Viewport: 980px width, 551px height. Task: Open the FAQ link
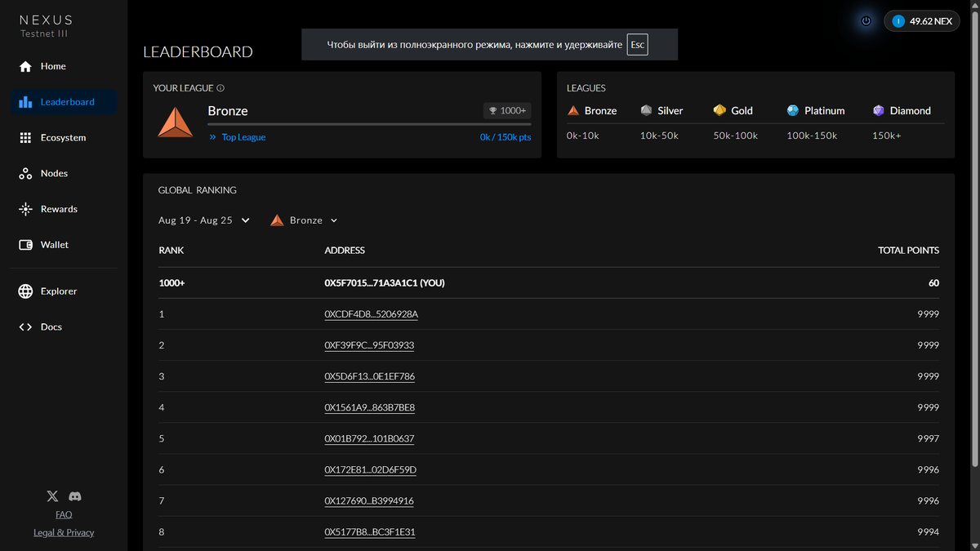pyautogui.click(x=64, y=514)
